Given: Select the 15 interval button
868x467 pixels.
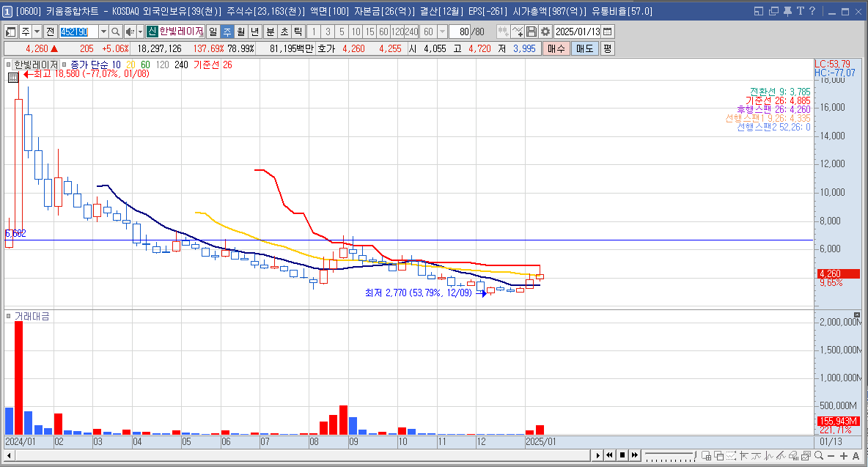Looking at the screenshot, I should (x=369, y=32).
